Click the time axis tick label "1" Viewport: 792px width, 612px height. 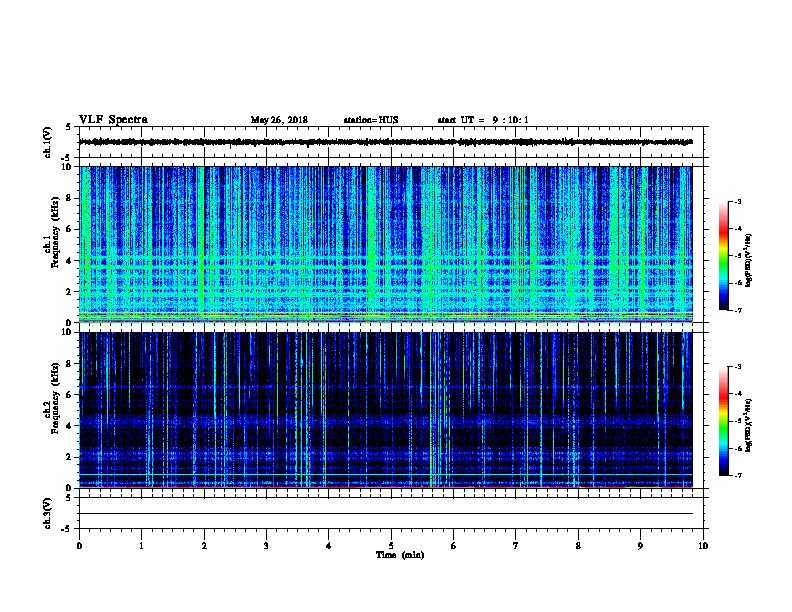click(142, 546)
